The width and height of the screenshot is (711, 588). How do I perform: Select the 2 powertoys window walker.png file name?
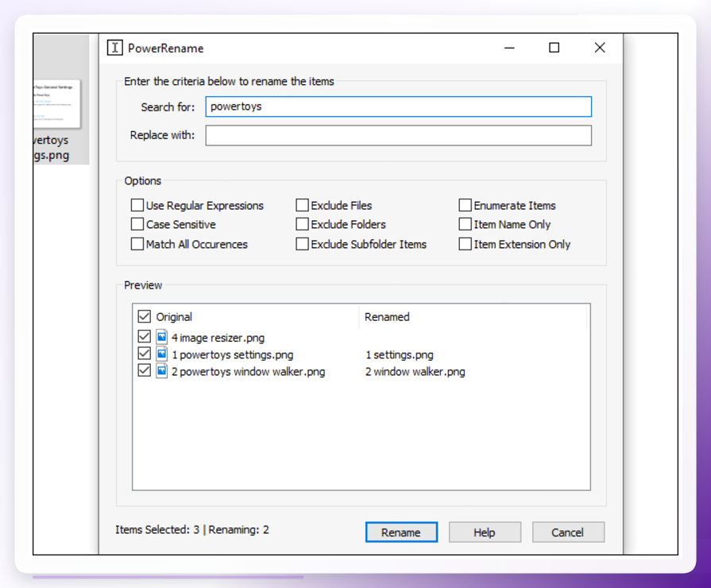tap(248, 372)
